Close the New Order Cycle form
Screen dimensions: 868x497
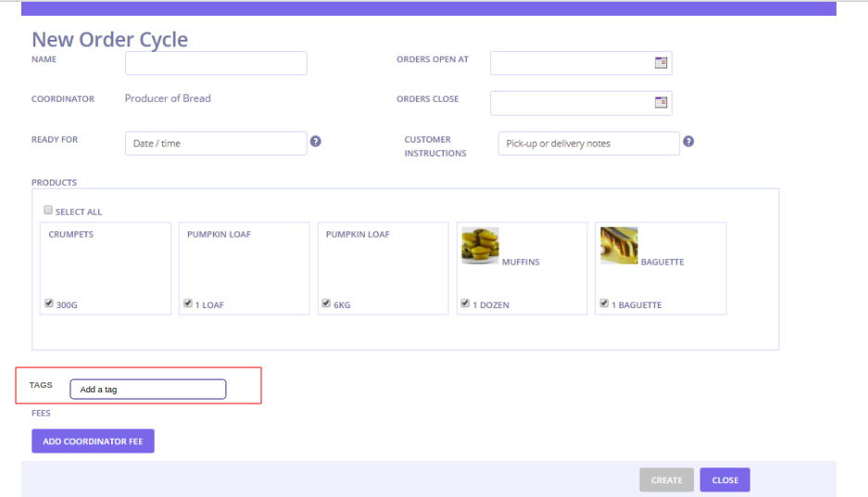click(x=724, y=479)
